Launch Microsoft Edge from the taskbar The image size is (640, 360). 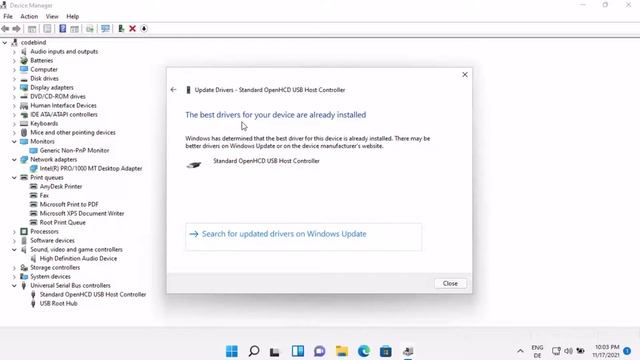364,351
